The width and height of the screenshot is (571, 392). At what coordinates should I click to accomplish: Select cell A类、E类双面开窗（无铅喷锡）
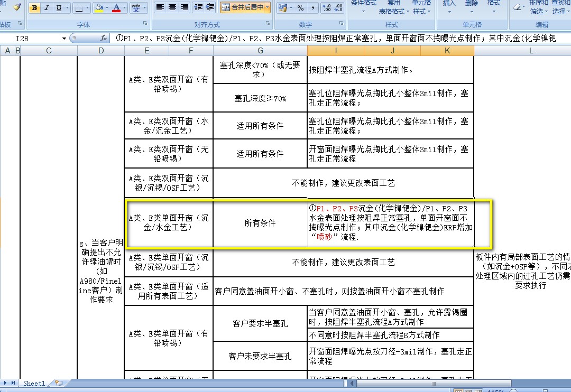click(169, 154)
